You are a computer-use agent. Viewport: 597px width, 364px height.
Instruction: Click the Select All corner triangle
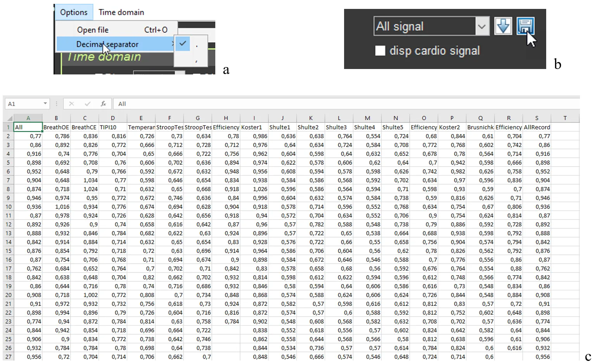pos(10,118)
